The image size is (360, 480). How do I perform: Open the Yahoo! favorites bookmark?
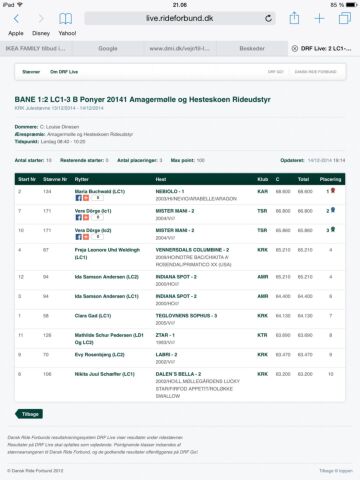tap(67, 33)
